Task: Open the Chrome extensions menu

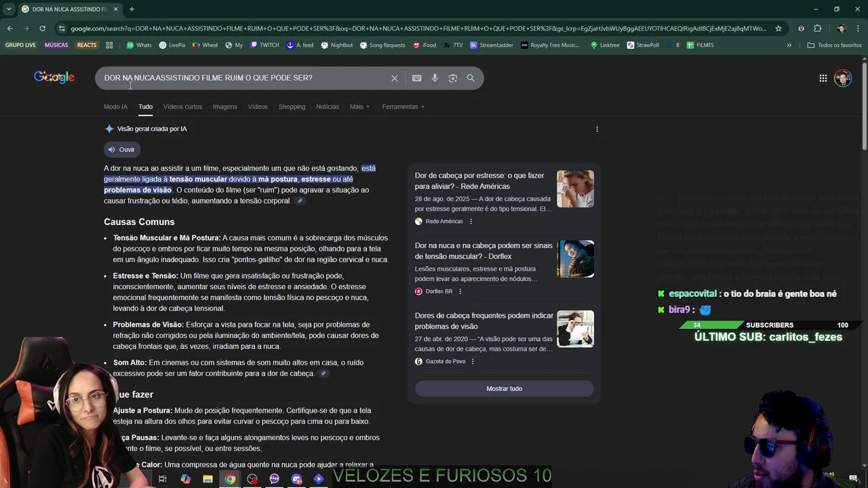Action: pyautogui.click(x=817, y=28)
